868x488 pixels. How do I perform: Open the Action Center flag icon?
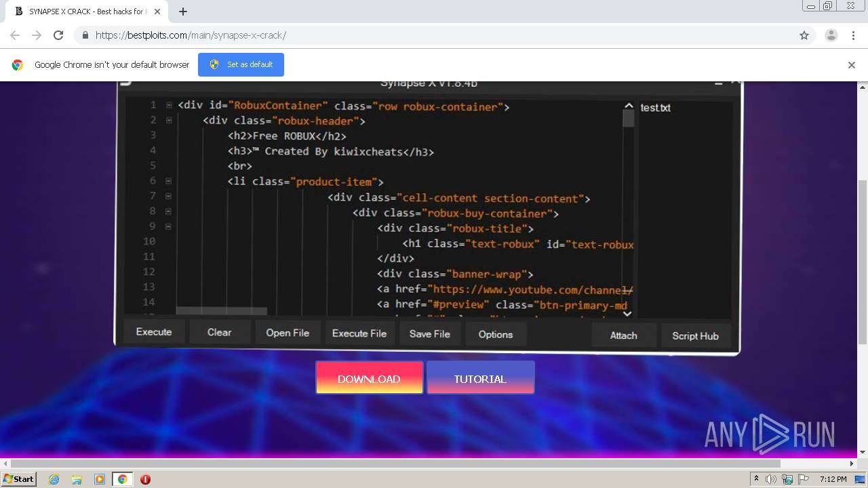803,479
